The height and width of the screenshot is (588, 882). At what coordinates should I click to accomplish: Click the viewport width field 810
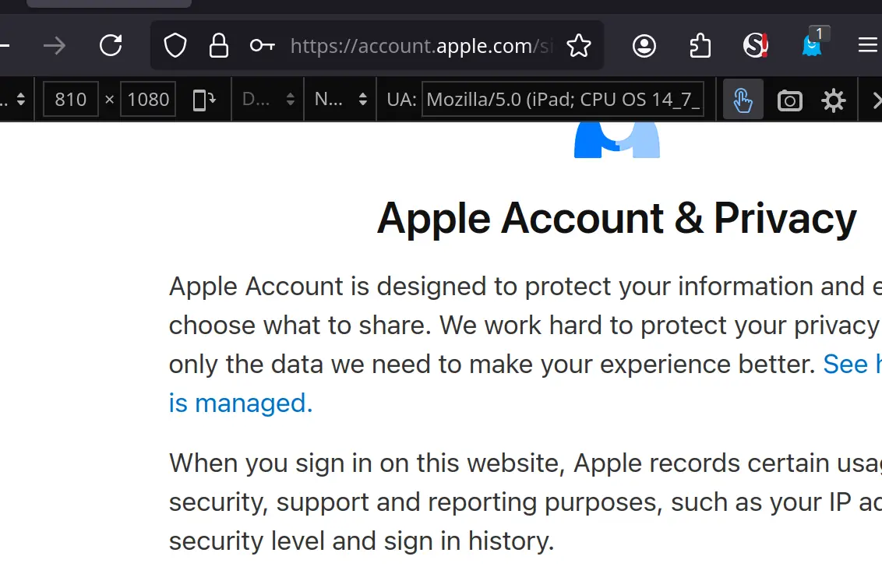tap(71, 100)
